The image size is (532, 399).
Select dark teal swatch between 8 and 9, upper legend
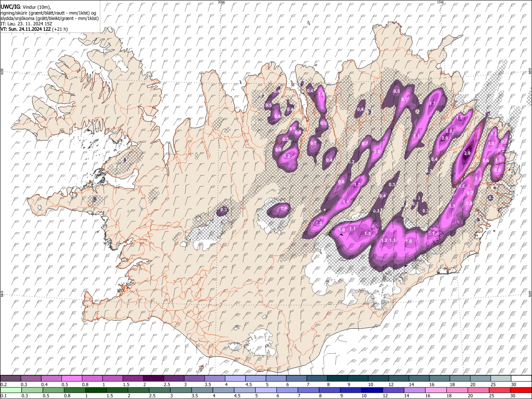(x=337, y=378)
